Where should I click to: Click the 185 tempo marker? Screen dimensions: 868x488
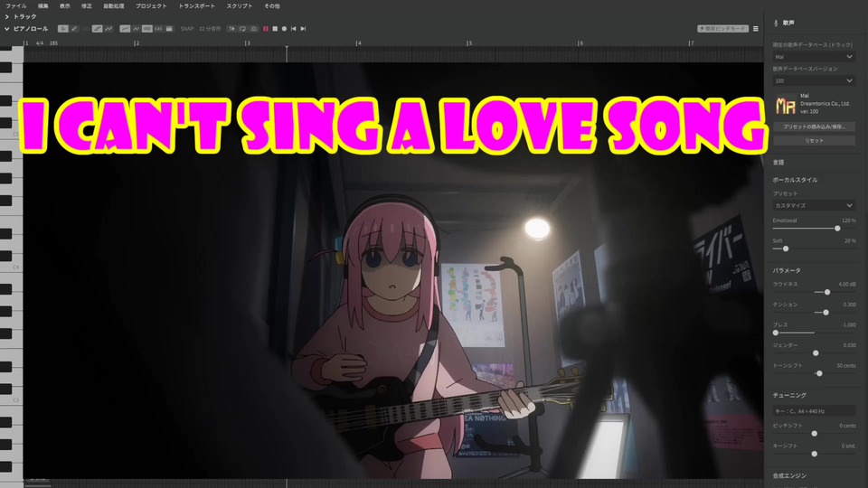(53, 43)
